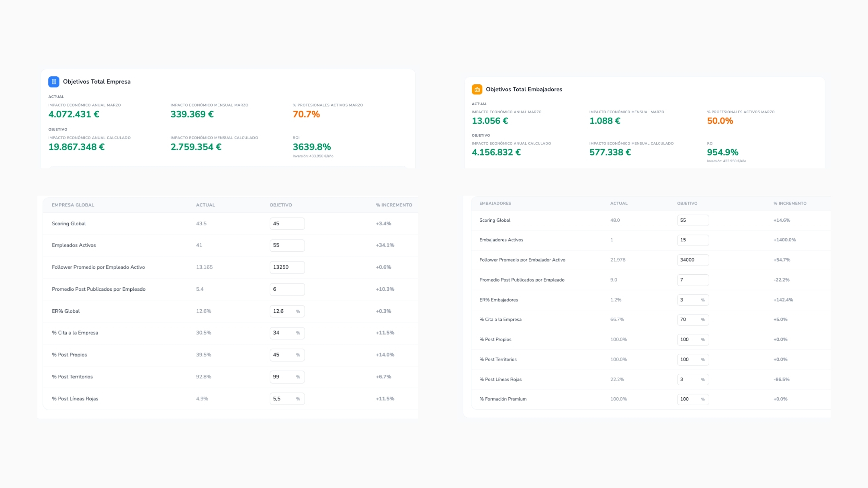868x488 pixels.
Task: Select the Embajadores % Cita a la Empresa field 70
Action: (x=689, y=320)
